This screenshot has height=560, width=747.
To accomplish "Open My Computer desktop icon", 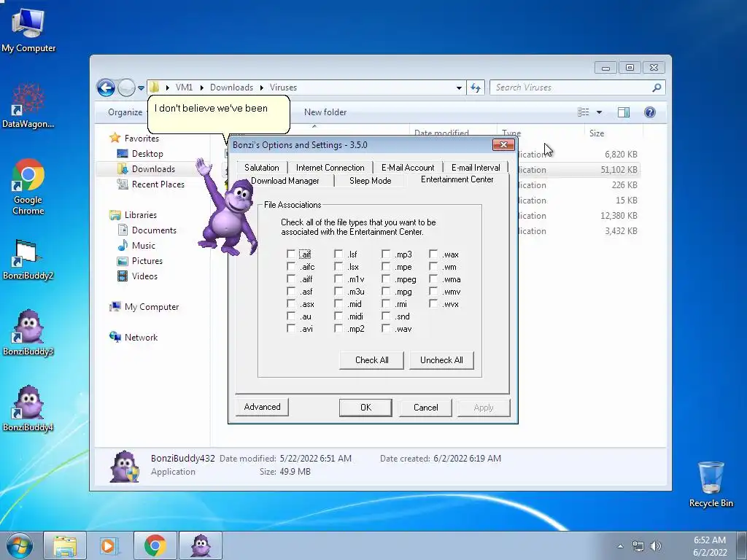I will point(28,31).
